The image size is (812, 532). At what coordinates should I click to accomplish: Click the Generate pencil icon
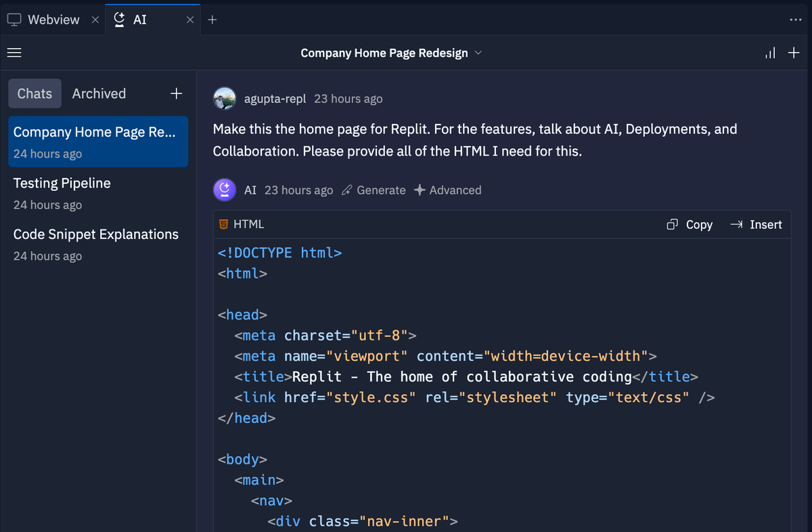[x=345, y=190]
